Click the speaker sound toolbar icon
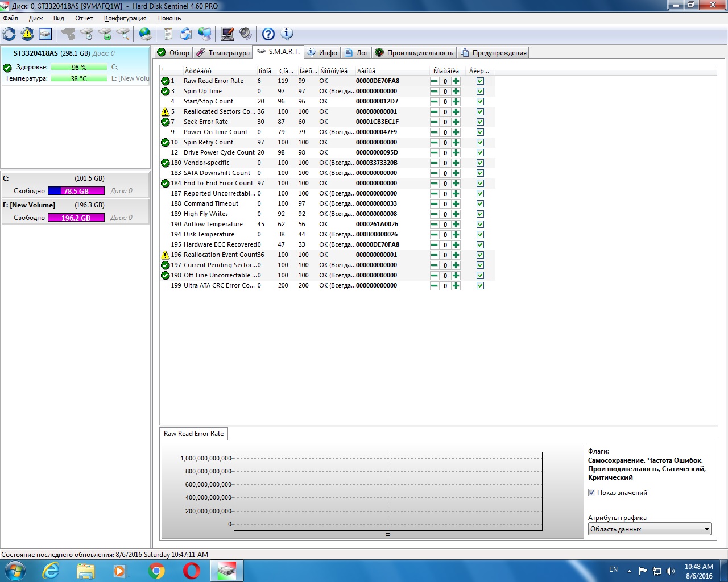 [245, 34]
